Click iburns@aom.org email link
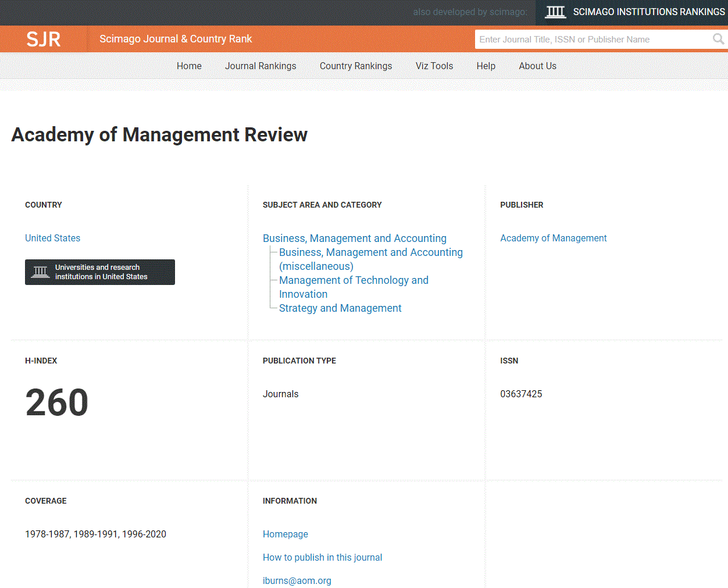 point(297,580)
